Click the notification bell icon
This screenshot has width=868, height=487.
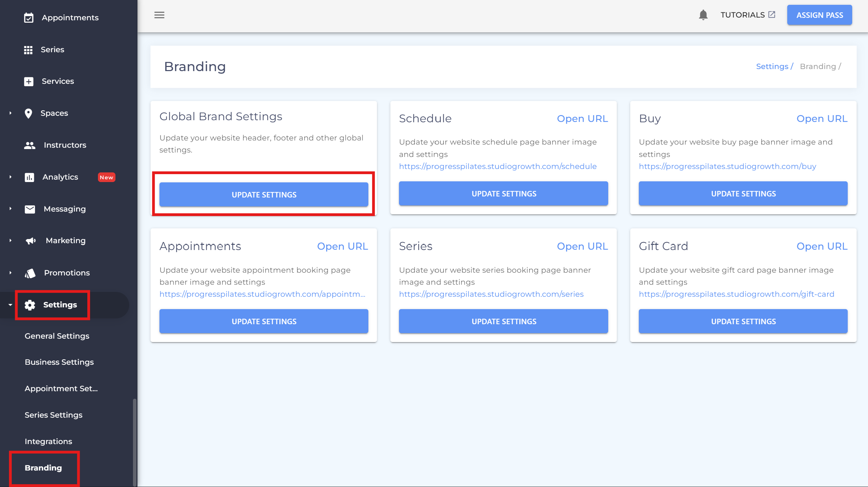tap(703, 15)
